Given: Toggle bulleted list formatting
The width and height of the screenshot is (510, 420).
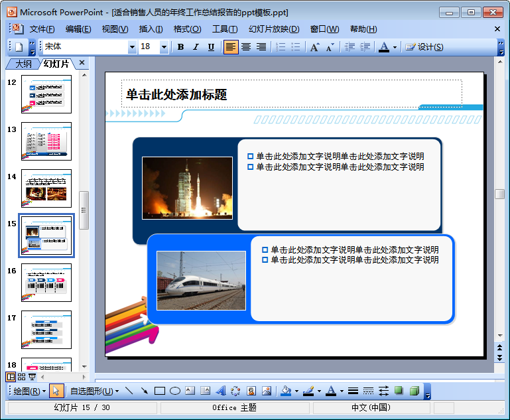Looking at the screenshot, I should (295, 47).
